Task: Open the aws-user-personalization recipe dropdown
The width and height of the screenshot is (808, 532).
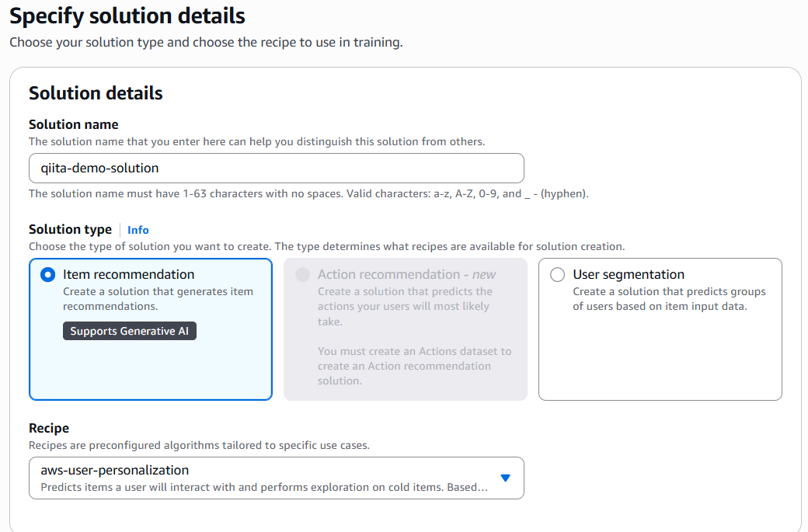Action: 277,478
